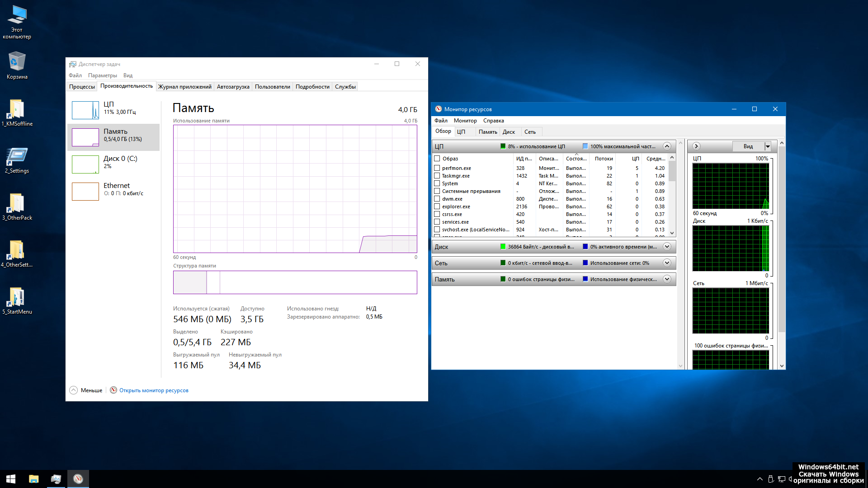Switch to the 'Подробности' tab
Viewport: 868px width, 488px height.
click(x=312, y=87)
